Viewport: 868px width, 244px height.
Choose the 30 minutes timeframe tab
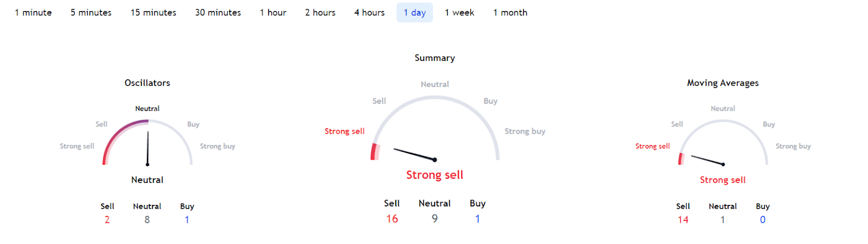(x=218, y=12)
